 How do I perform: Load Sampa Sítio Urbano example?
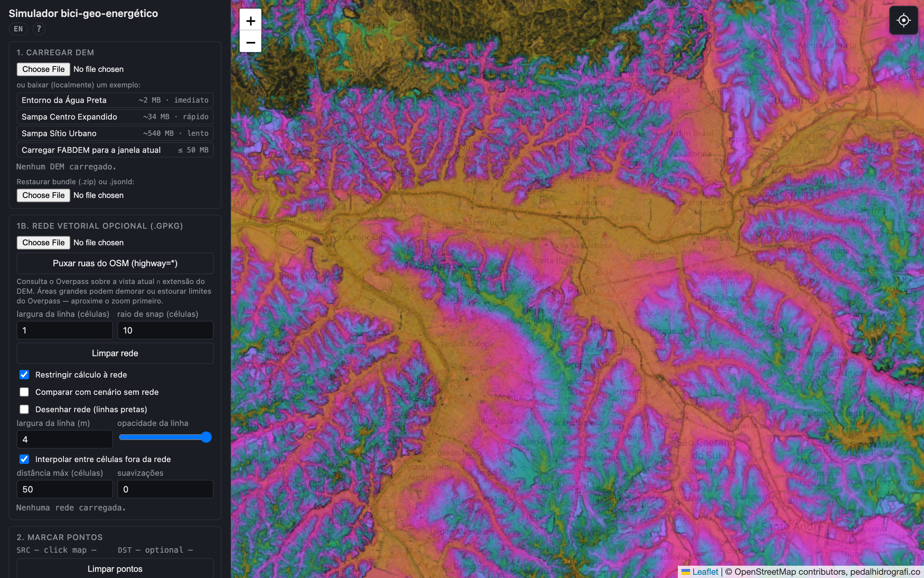(x=115, y=133)
